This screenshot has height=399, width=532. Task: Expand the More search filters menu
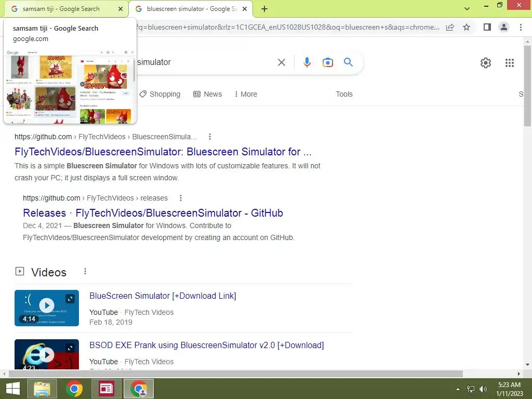(246, 95)
